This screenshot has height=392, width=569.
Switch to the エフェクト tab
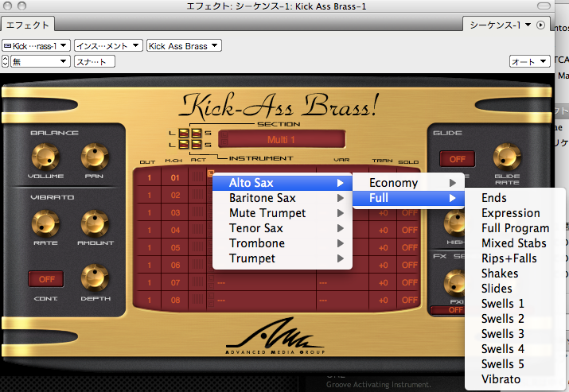pos(28,25)
